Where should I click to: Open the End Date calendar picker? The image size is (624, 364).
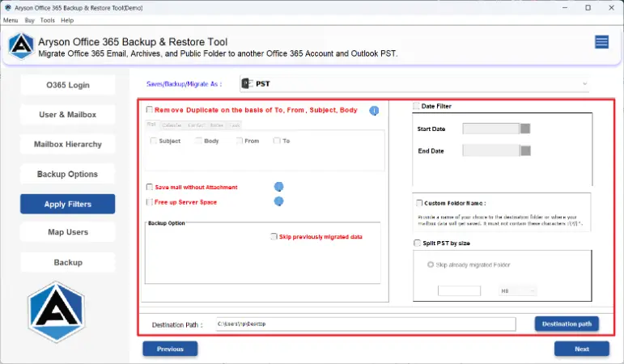pyautogui.click(x=525, y=150)
